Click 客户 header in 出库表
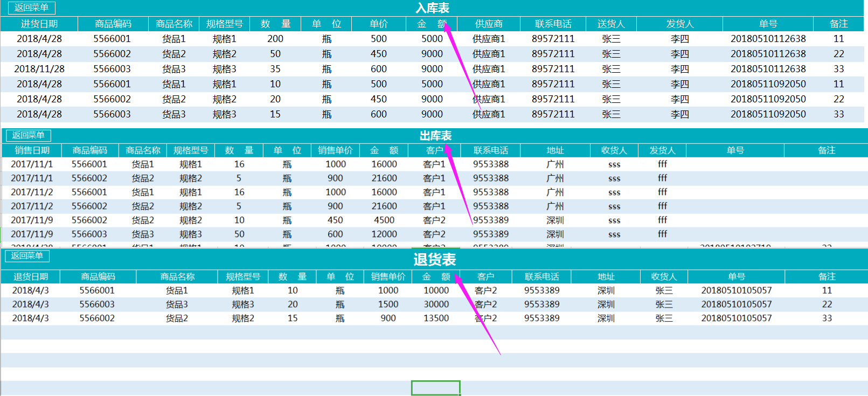This screenshot has width=868, height=396. (434, 150)
